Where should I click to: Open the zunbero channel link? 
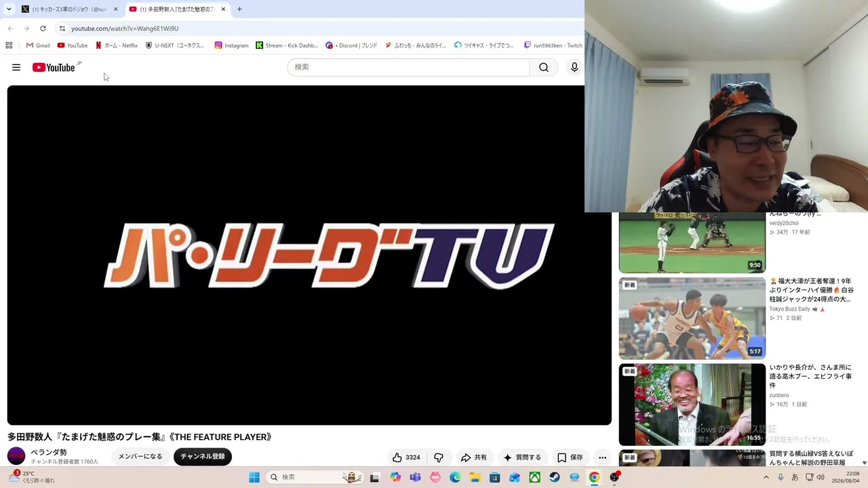(779, 395)
